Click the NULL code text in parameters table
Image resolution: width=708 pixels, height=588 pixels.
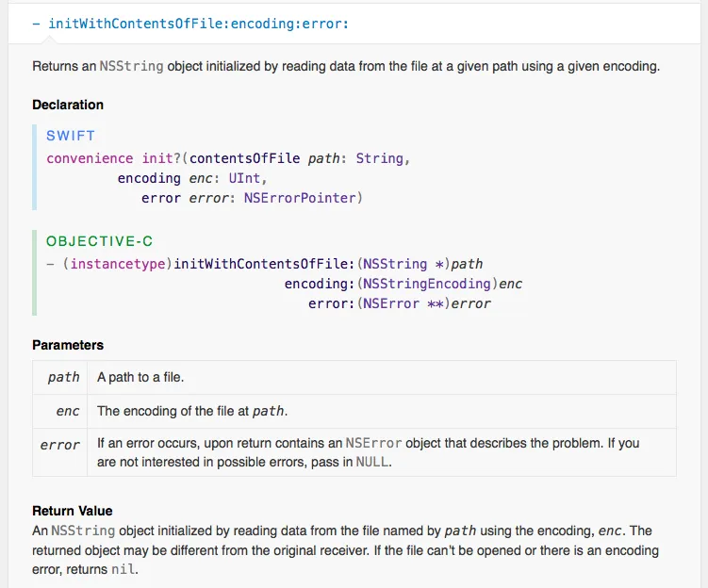pos(371,462)
